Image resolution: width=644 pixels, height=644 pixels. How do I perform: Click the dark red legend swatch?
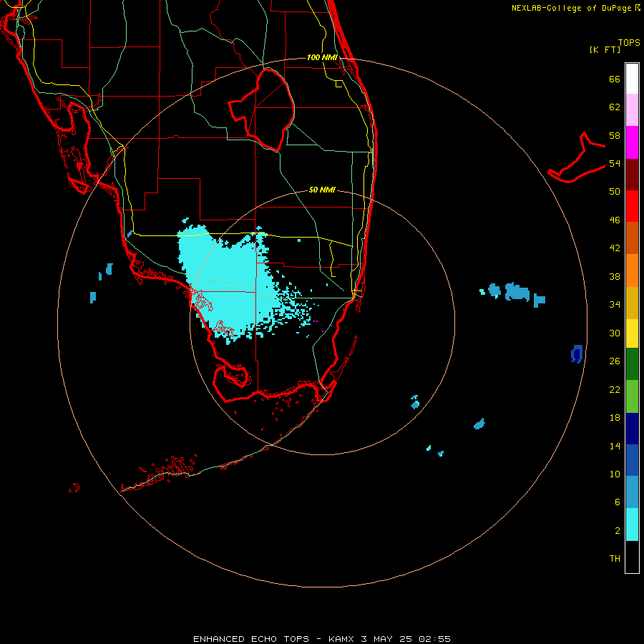[x=632, y=175]
